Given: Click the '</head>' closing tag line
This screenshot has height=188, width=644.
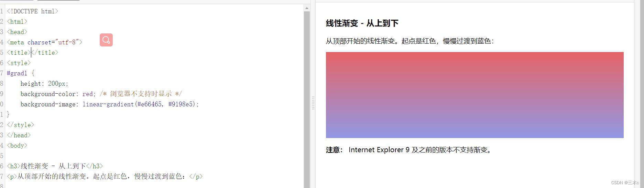Looking at the screenshot, I should [19, 135].
